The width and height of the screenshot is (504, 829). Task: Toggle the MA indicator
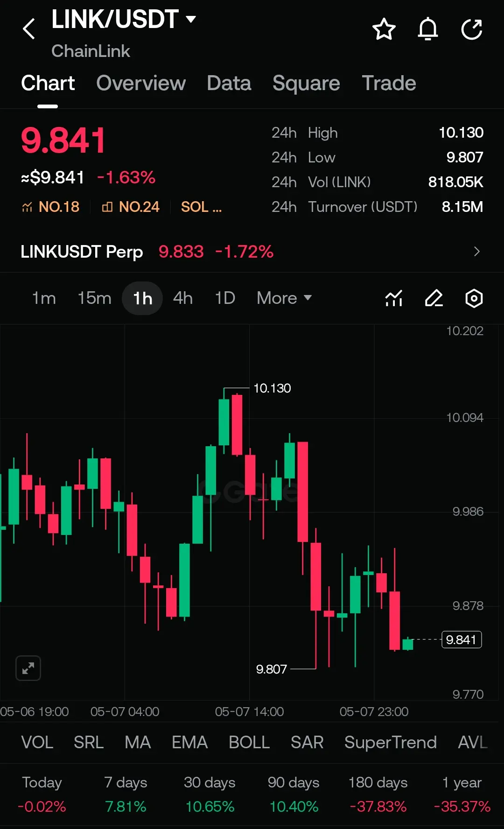click(x=138, y=742)
